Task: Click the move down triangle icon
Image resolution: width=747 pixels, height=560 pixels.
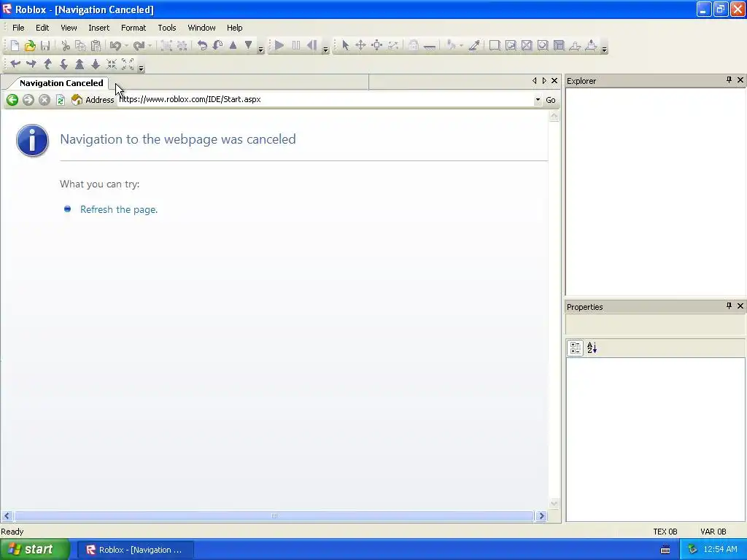Action: point(248,45)
